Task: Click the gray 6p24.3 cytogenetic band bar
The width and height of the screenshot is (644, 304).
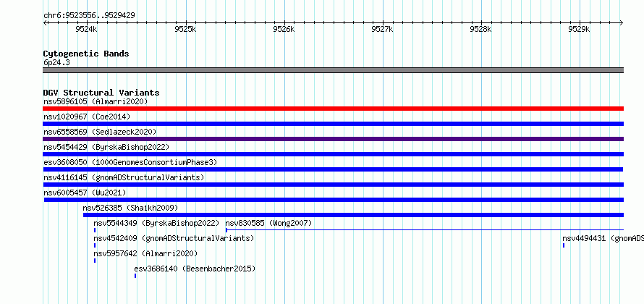Action: pos(333,70)
